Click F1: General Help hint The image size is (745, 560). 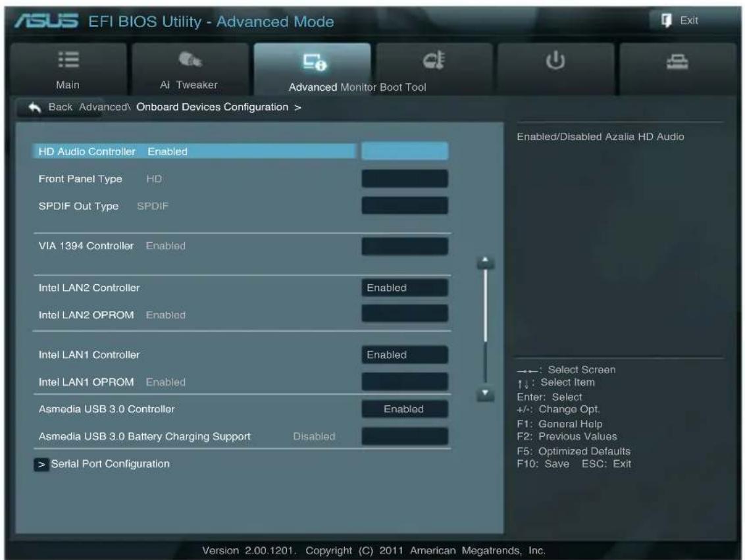pos(559,424)
